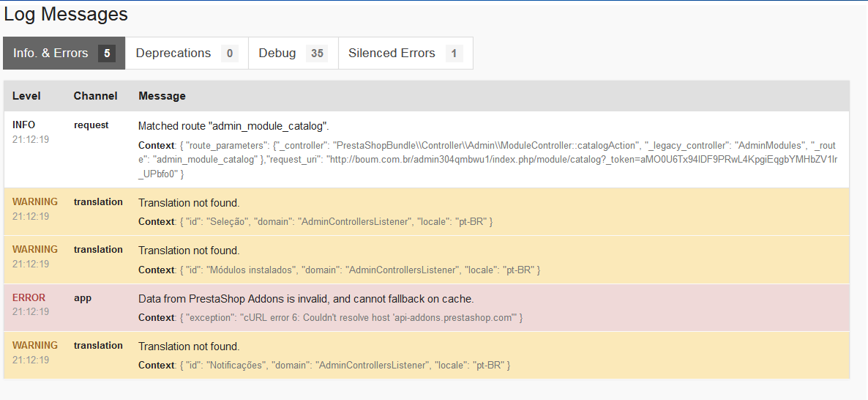Screen dimensions: 868x400
Task: Click the Channel column header
Action: pyautogui.click(x=95, y=96)
